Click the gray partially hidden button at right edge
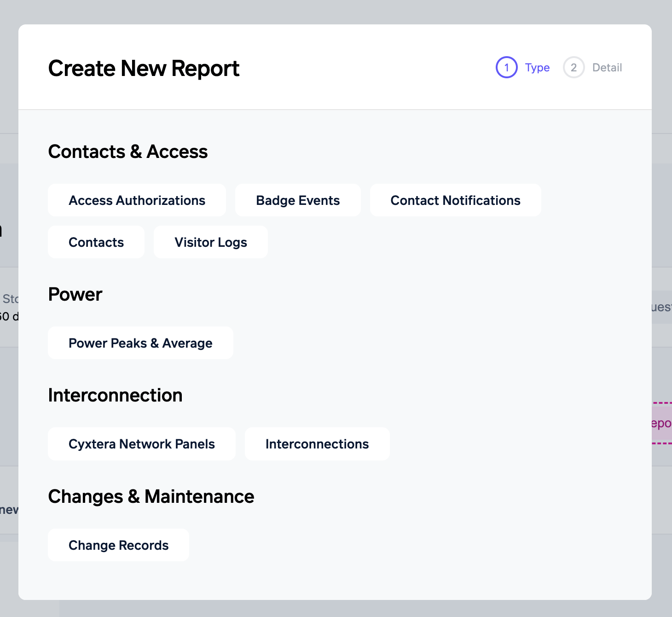 click(x=662, y=307)
